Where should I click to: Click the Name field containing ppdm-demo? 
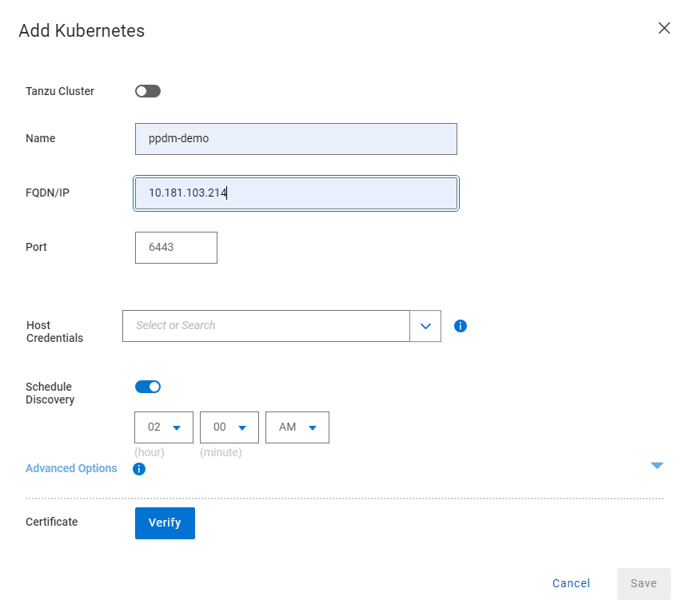point(296,138)
